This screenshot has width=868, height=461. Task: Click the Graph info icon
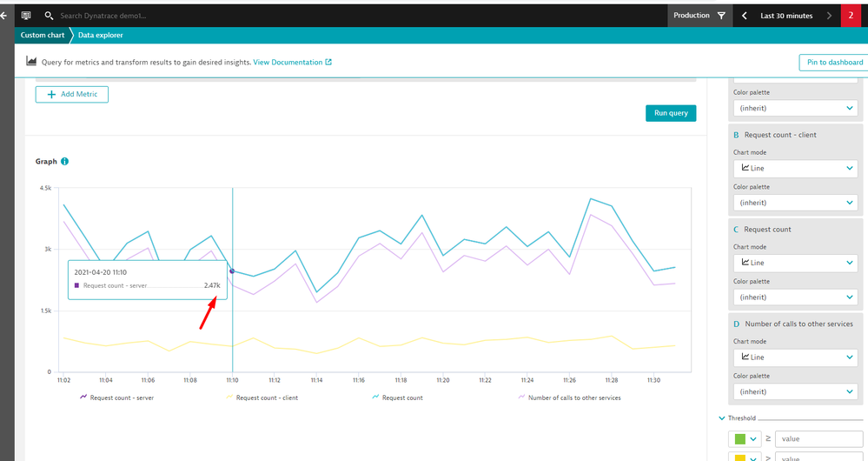(x=65, y=162)
